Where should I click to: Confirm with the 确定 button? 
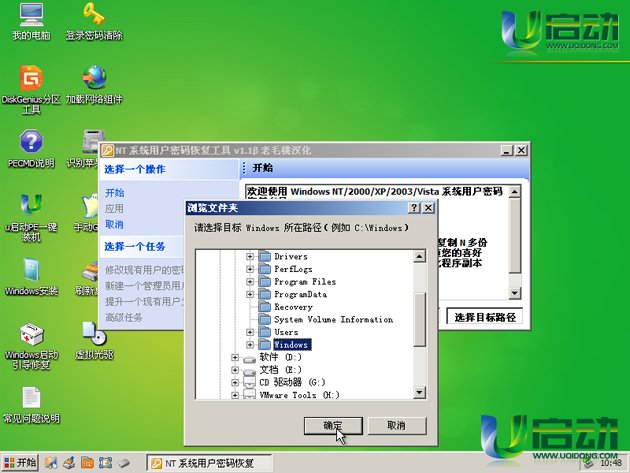333,426
